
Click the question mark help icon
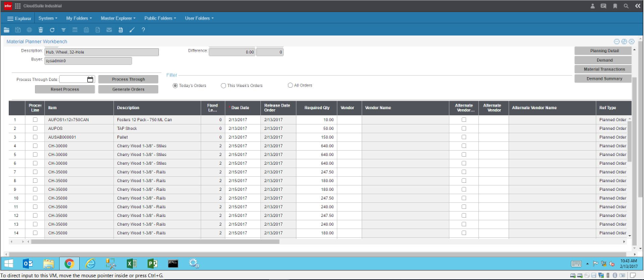click(144, 30)
